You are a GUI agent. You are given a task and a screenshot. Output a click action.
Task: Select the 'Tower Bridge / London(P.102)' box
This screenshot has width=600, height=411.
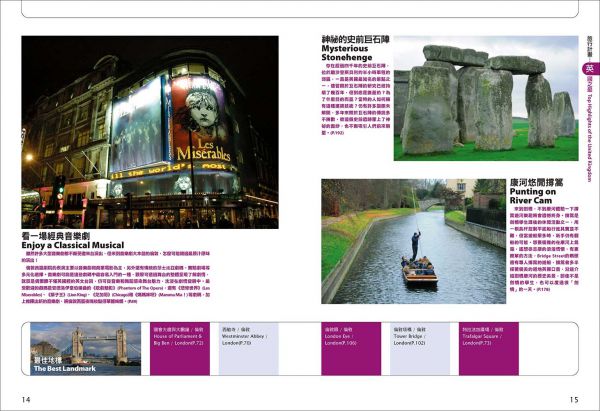[420, 349]
